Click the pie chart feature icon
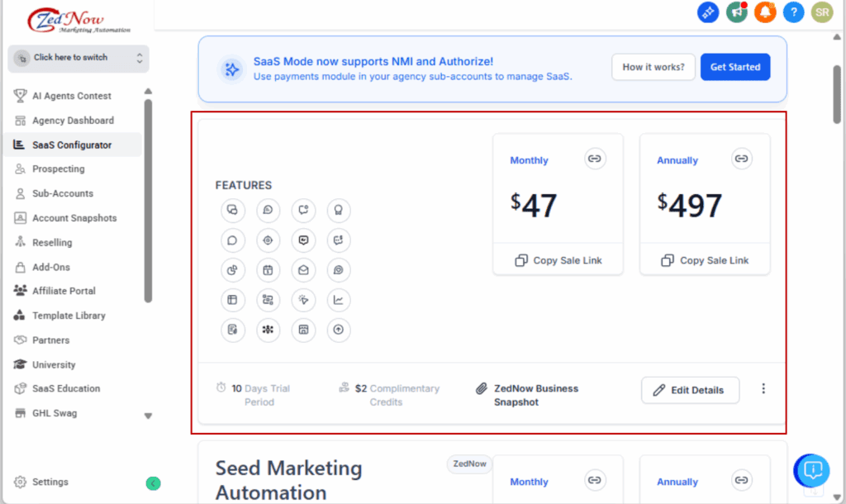This screenshot has width=846, height=504. [x=232, y=270]
